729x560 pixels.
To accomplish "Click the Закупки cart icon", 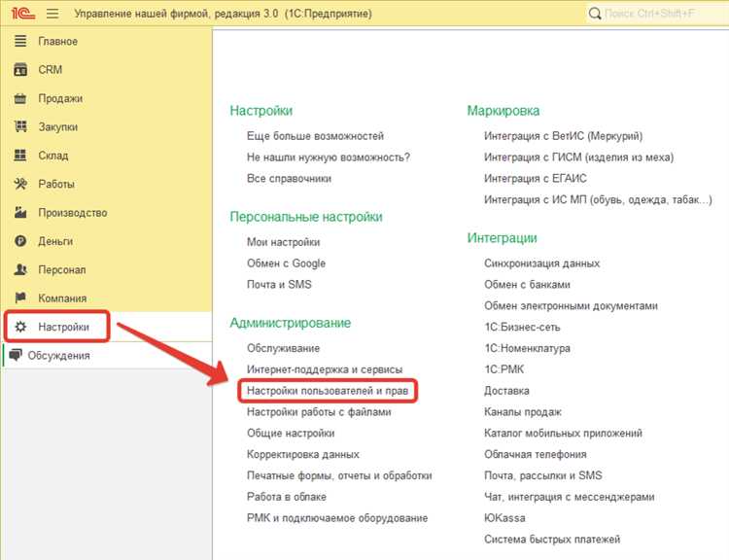I will [20, 126].
